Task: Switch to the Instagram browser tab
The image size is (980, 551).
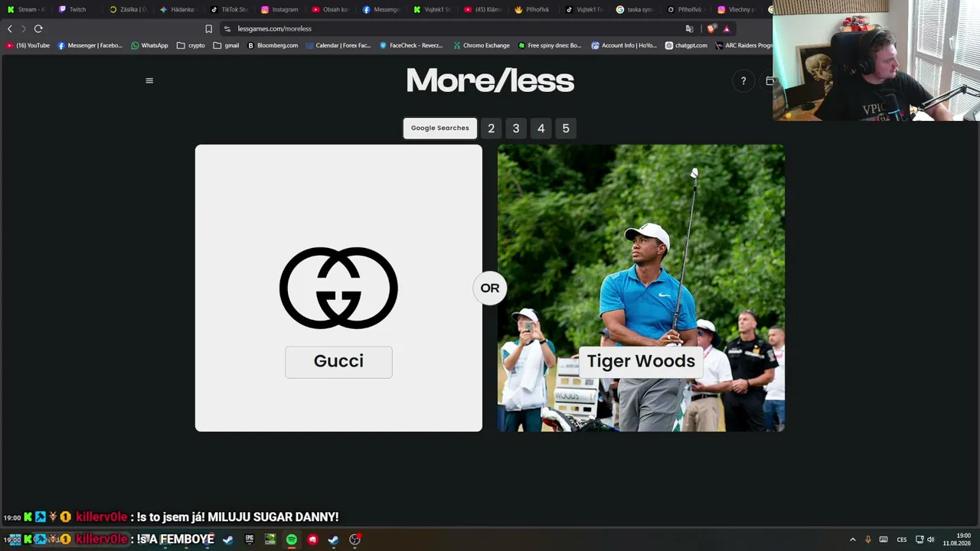Action: click(x=280, y=10)
